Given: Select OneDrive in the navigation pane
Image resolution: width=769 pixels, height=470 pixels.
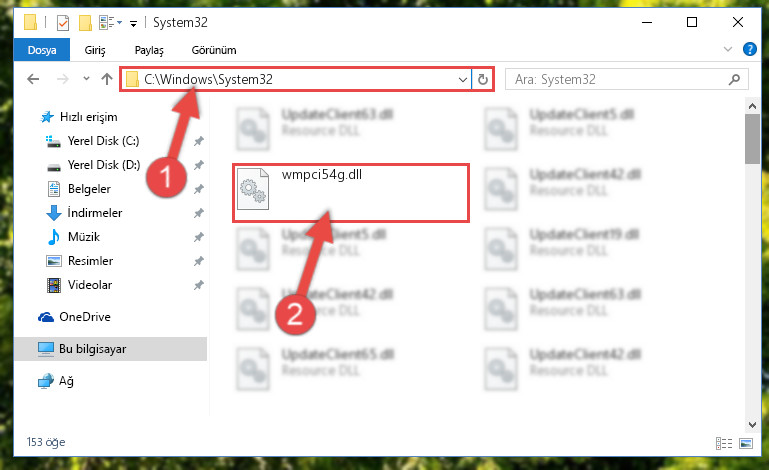Looking at the screenshot, I should tap(85, 317).
